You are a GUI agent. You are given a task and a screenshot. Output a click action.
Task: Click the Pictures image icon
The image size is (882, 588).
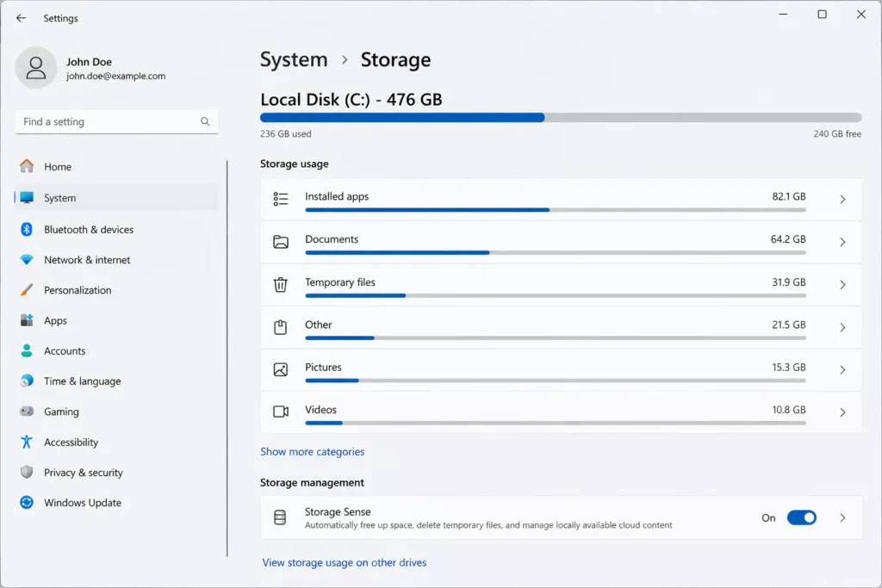click(x=281, y=369)
